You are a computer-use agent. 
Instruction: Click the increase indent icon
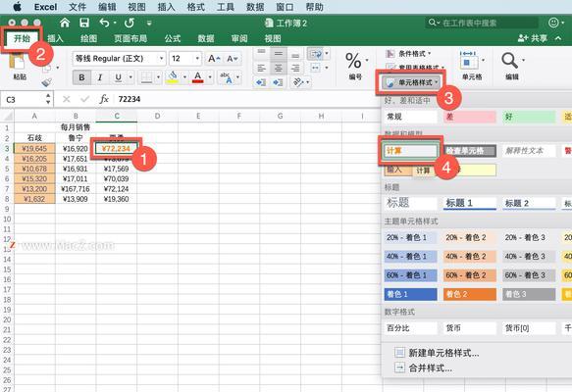(278, 82)
